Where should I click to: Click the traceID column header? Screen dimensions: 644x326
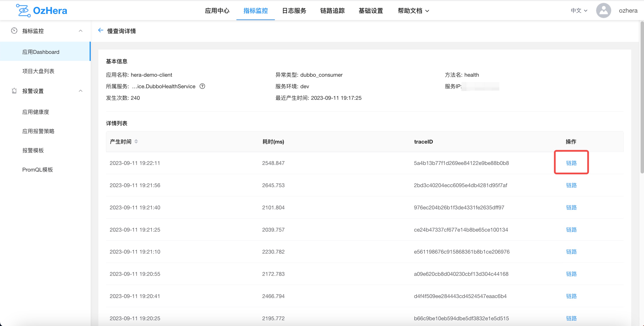click(423, 142)
